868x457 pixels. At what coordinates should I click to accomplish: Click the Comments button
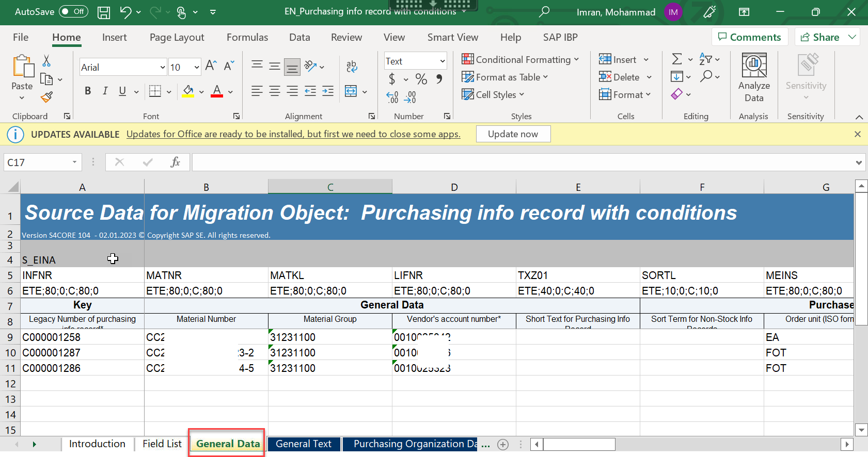(x=750, y=37)
